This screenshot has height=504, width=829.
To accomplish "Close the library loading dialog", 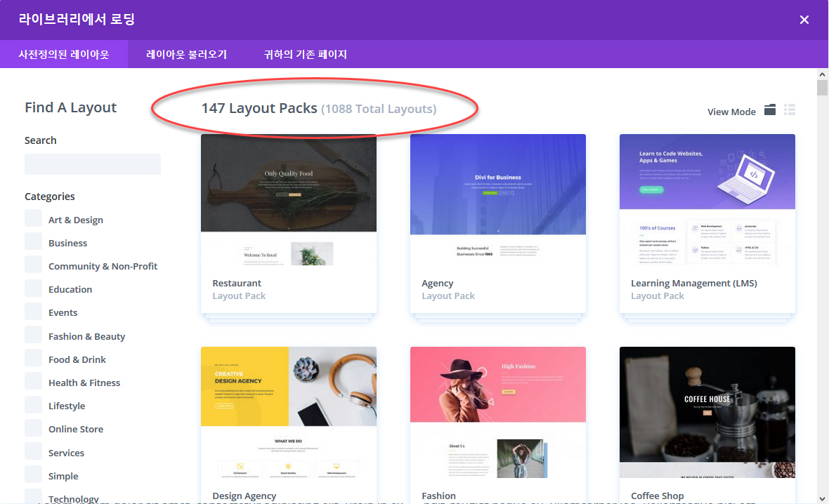I will point(804,20).
